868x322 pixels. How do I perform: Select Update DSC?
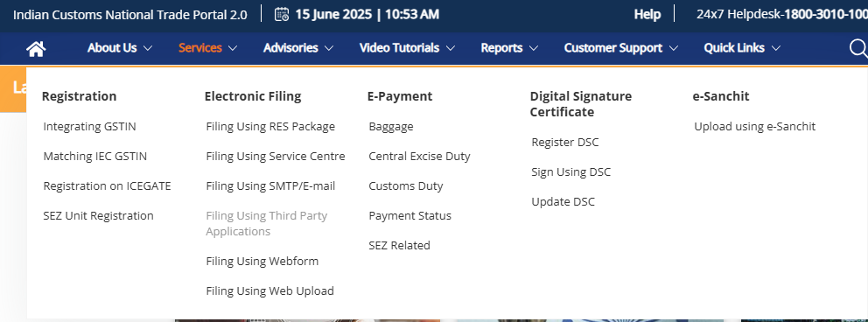click(563, 202)
